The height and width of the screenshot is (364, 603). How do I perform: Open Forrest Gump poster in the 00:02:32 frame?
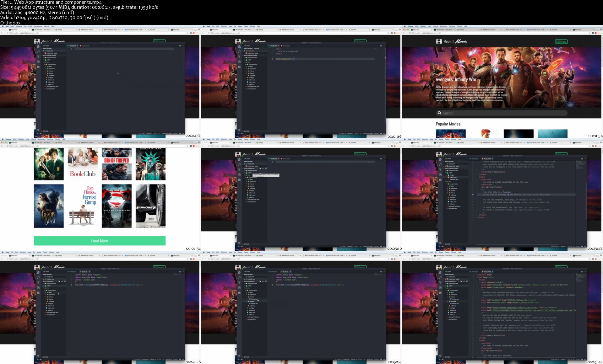(x=83, y=206)
